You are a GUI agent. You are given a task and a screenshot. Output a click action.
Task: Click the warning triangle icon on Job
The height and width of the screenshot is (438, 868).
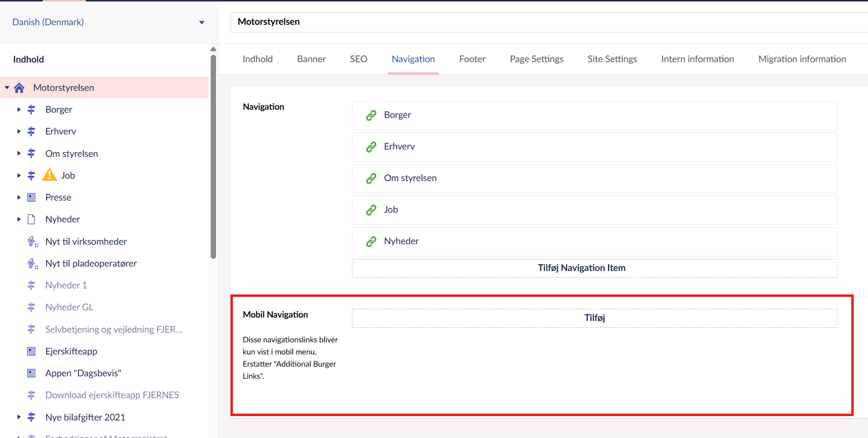tap(50, 175)
